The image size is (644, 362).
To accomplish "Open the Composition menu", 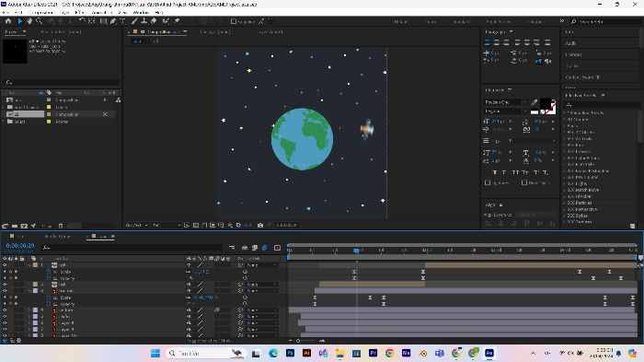I will 40,12.
